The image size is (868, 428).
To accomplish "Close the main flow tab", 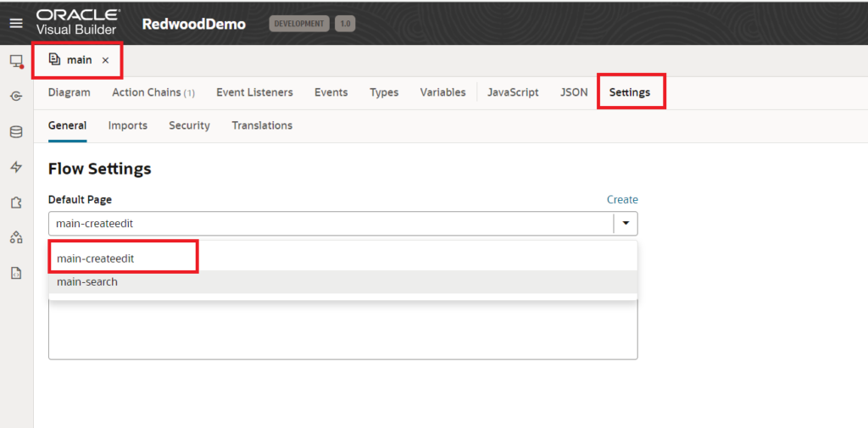I will 105,60.
